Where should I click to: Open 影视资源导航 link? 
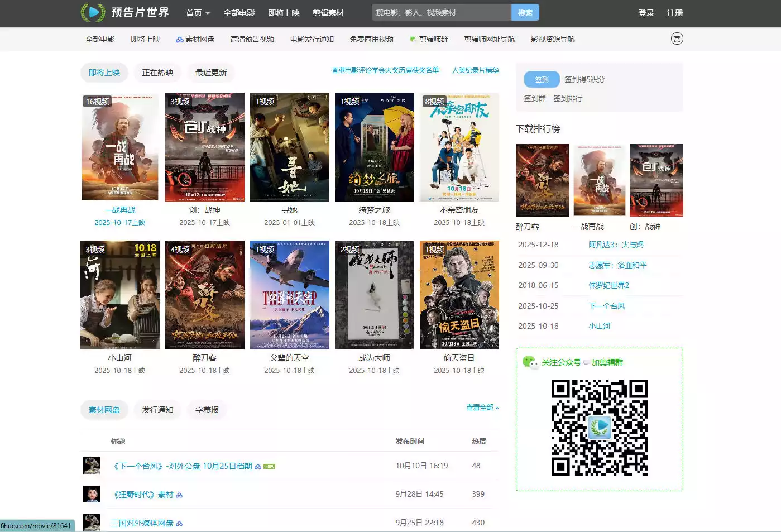pyautogui.click(x=553, y=39)
